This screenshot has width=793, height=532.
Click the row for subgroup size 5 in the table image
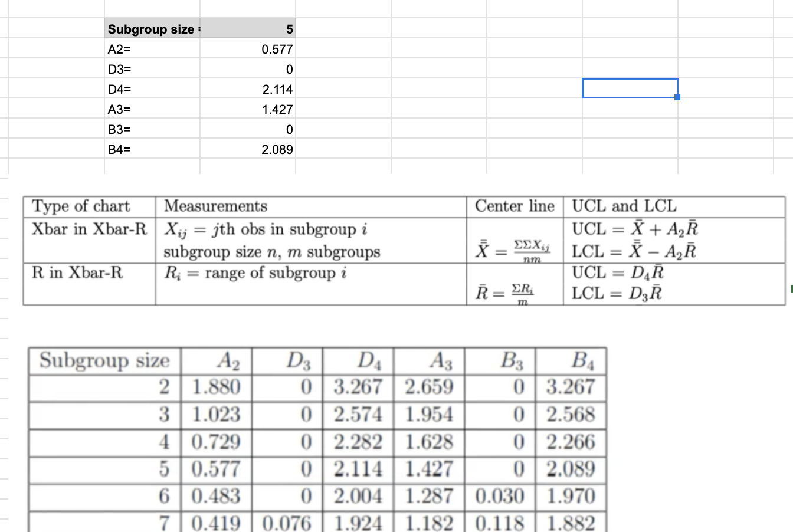316,469
